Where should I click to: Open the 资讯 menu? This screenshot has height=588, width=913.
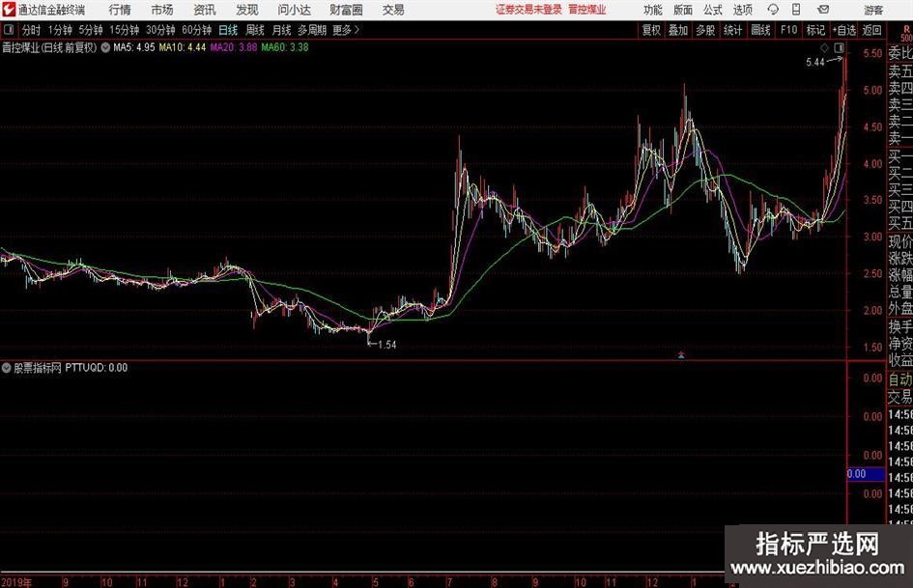205,10
